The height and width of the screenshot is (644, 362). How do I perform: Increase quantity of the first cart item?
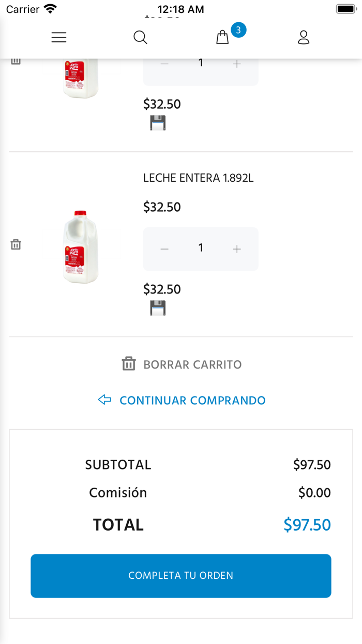[x=237, y=63]
